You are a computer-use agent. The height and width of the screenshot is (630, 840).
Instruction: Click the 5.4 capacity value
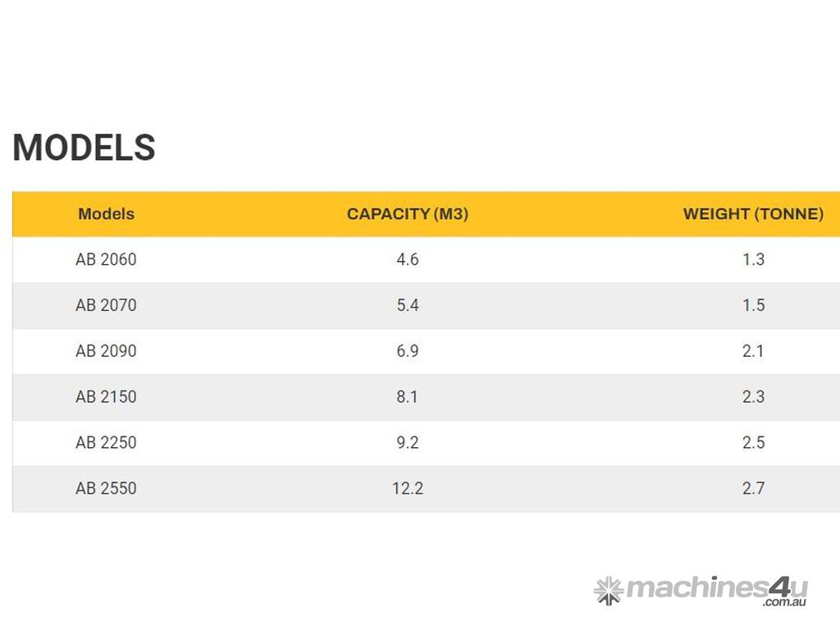pyautogui.click(x=407, y=305)
